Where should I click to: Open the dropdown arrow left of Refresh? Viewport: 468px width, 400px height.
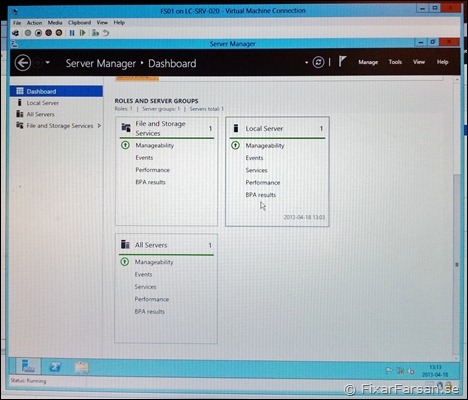(306, 62)
